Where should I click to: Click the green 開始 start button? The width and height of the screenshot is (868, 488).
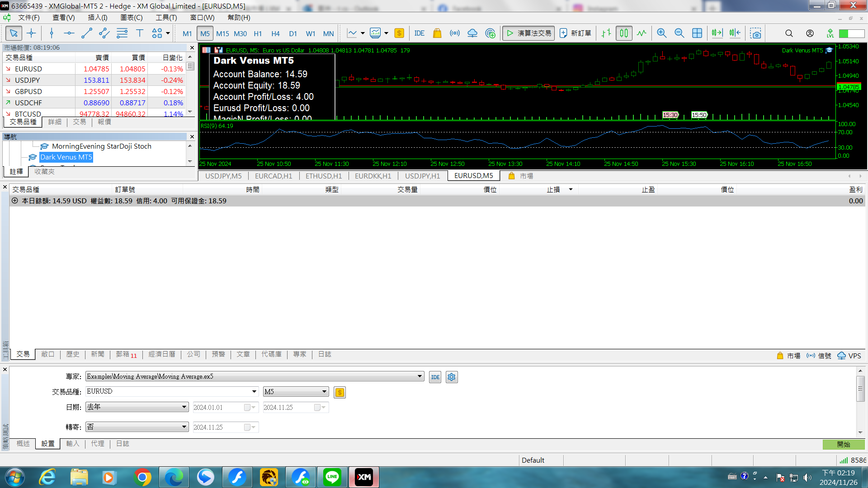point(844,444)
